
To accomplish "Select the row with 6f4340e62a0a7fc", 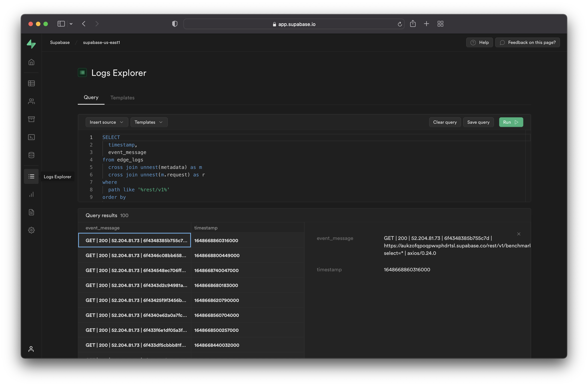I will click(x=134, y=315).
